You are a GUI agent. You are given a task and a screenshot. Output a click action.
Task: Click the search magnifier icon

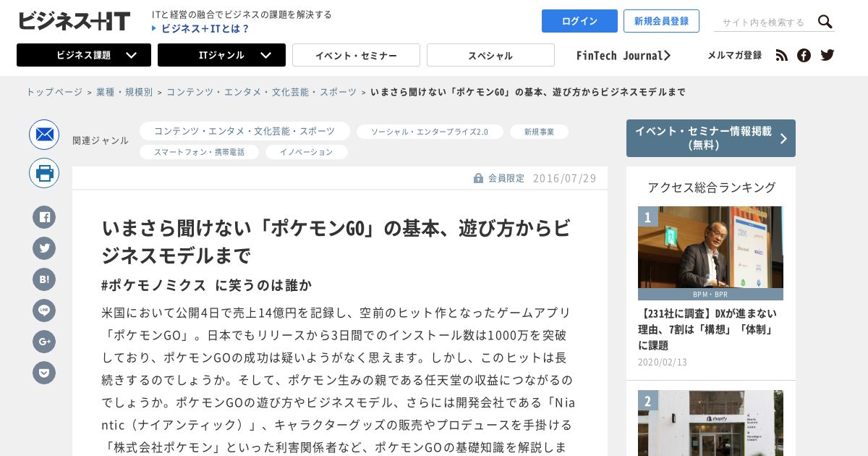pyautogui.click(x=825, y=22)
